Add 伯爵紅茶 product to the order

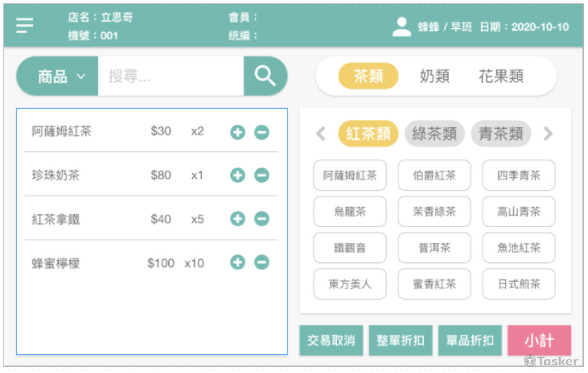pyautogui.click(x=435, y=175)
